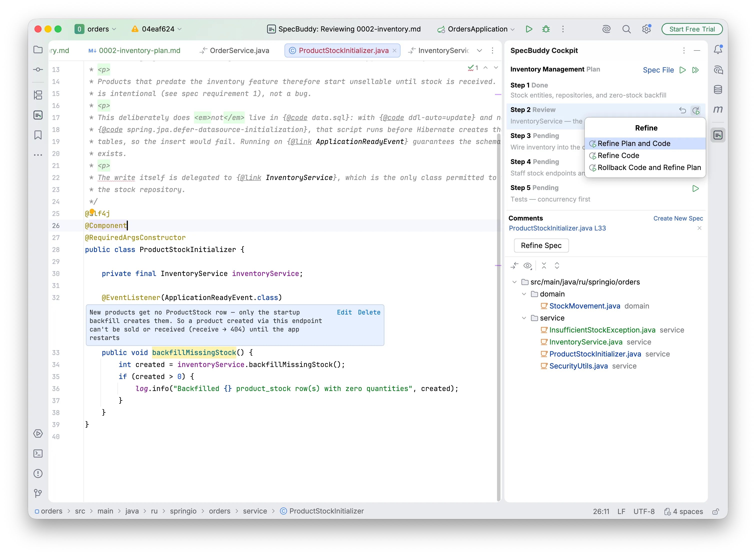Open the Bookmarks tool window icon
The width and height of the screenshot is (756, 556).
[38, 135]
